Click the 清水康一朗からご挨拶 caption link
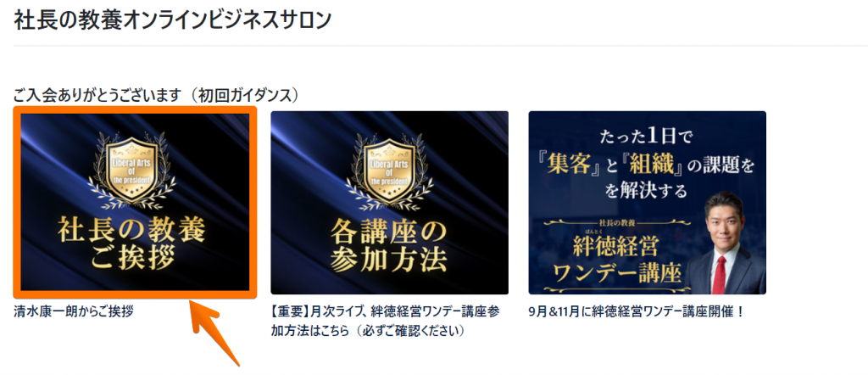The height and width of the screenshot is (375, 868). [74, 312]
